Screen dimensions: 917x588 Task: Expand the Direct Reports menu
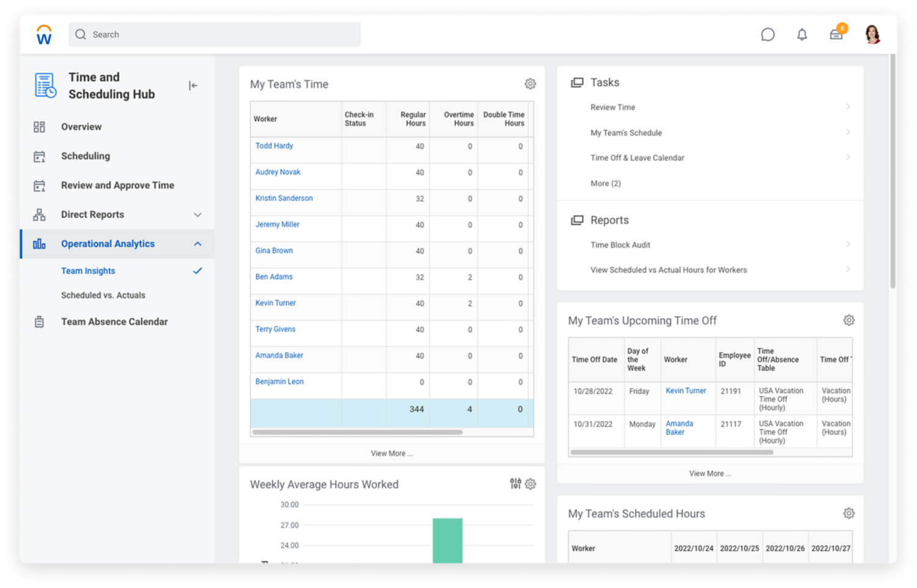pyautogui.click(x=197, y=215)
